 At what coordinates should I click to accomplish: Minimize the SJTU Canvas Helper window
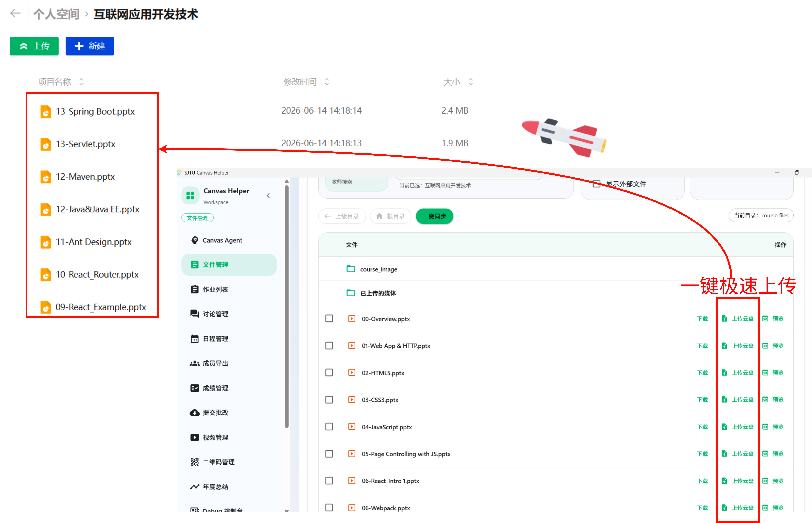click(x=777, y=173)
